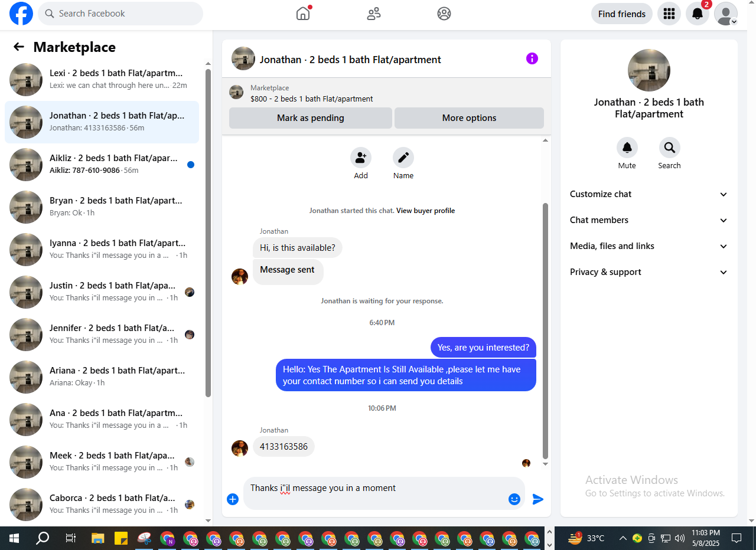Open the Meek conversation
756x550 pixels.
pyautogui.click(x=102, y=462)
